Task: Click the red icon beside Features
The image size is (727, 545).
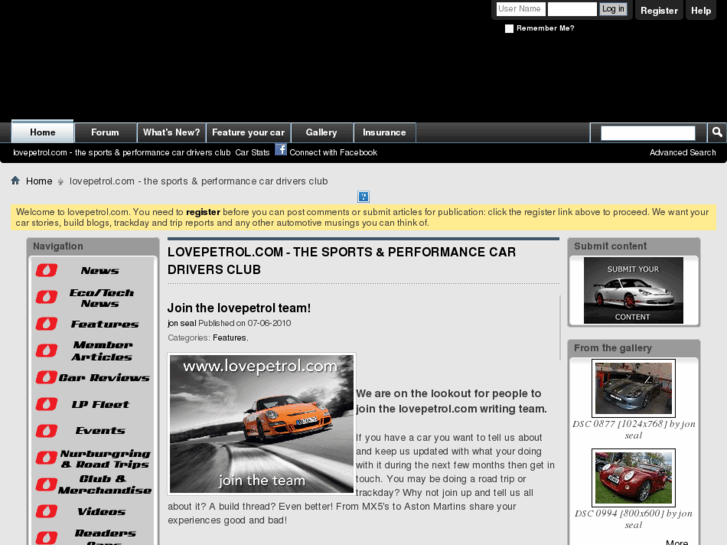Action: coord(46,323)
